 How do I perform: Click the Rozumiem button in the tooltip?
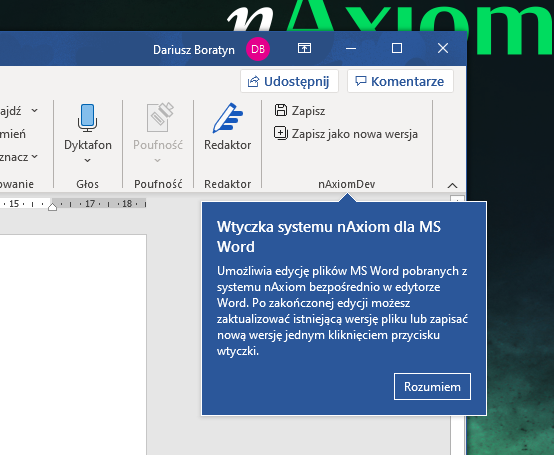432,386
